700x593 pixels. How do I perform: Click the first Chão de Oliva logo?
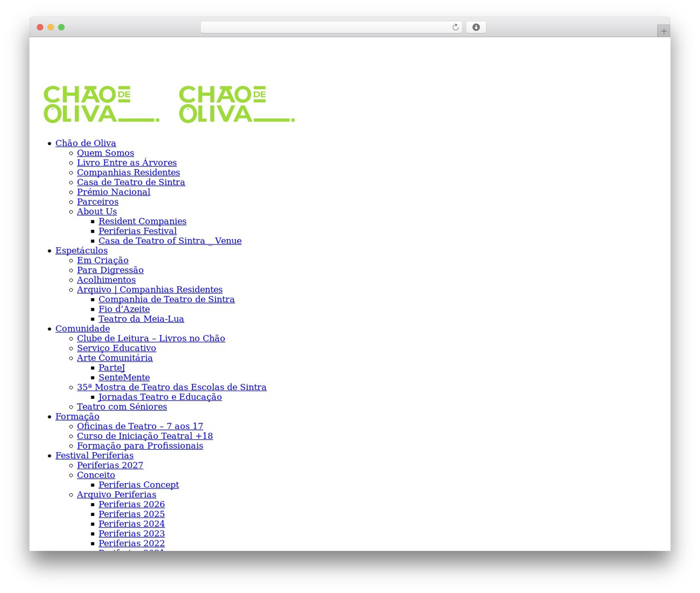pyautogui.click(x=102, y=104)
